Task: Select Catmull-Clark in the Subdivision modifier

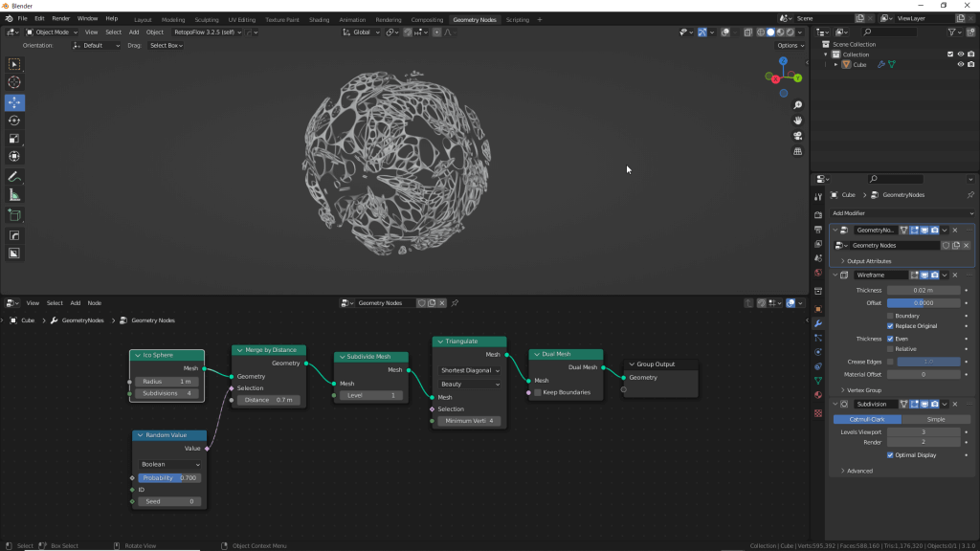Action: (x=868, y=419)
